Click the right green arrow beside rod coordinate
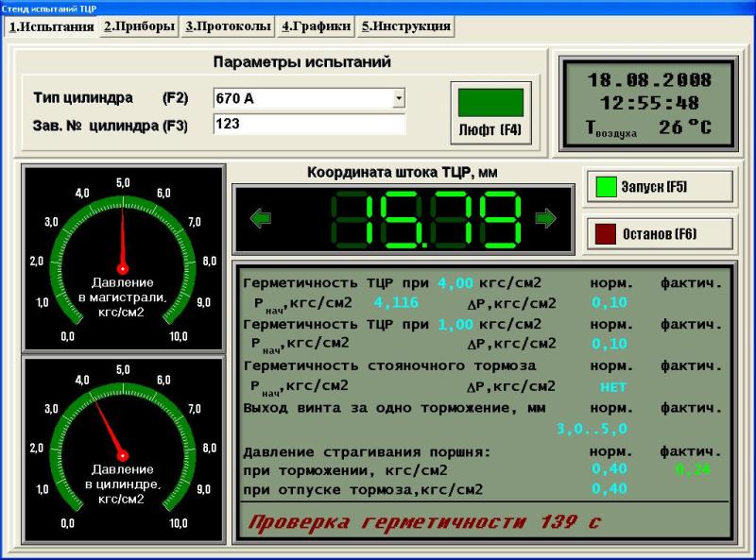The height and width of the screenshot is (560, 756). (546, 219)
